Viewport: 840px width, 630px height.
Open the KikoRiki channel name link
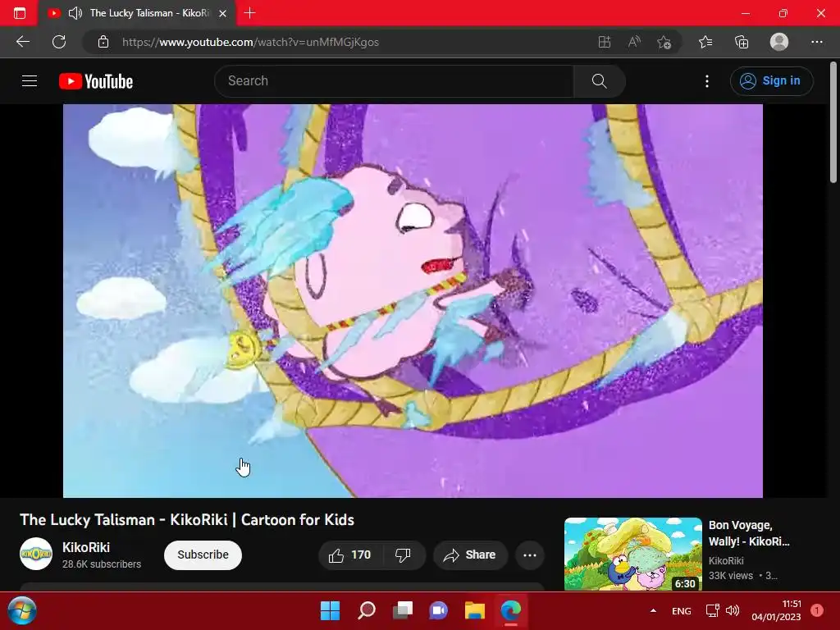(x=85, y=547)
